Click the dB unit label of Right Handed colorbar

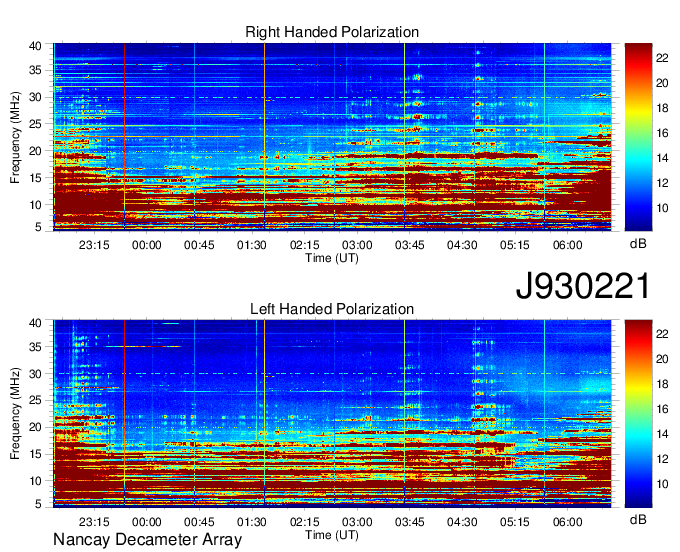[x=638, y=244]
